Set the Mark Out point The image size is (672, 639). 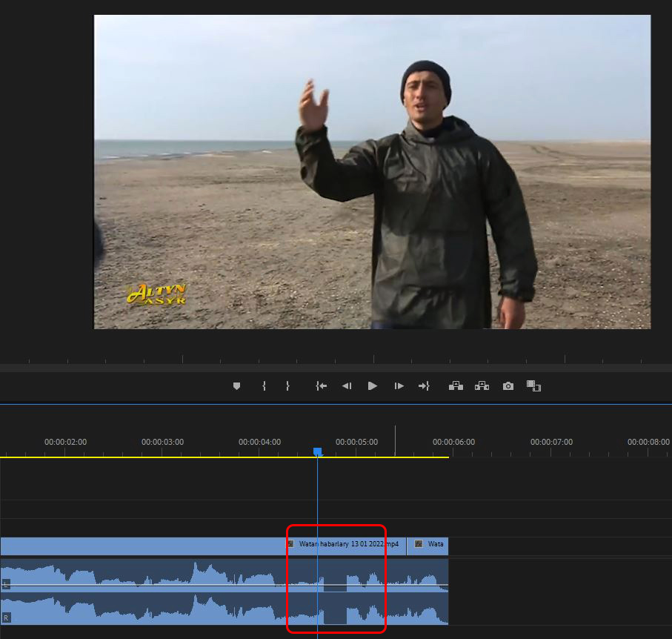(287, 386)
